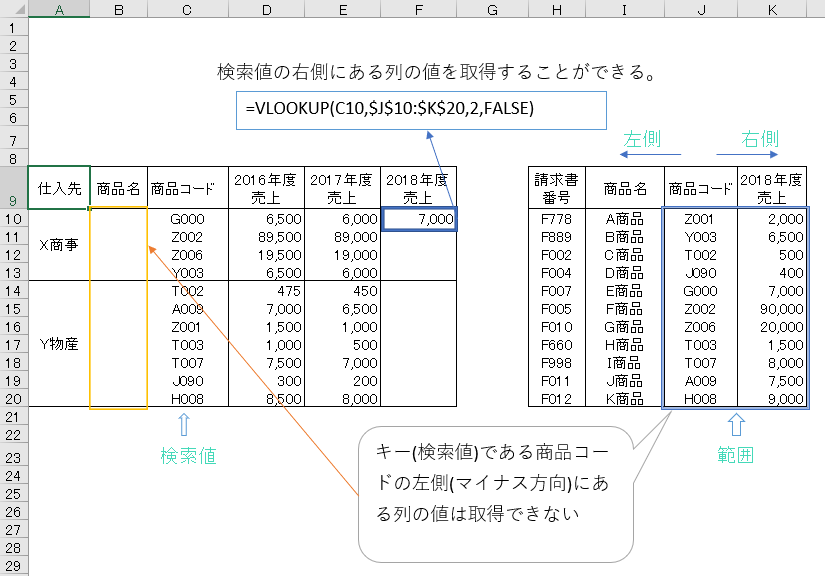Click 2016年度 sales value 89,500
Screen dimensions: 825x576
[x=267, y=237]
